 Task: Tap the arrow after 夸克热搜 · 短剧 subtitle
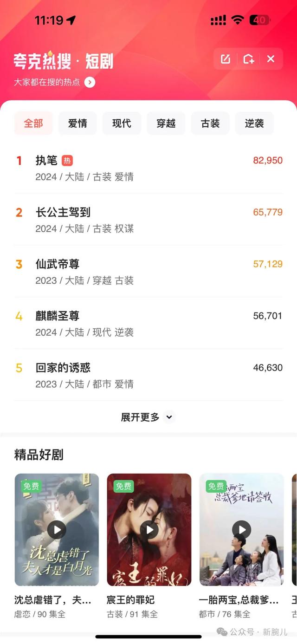[89, 82]
